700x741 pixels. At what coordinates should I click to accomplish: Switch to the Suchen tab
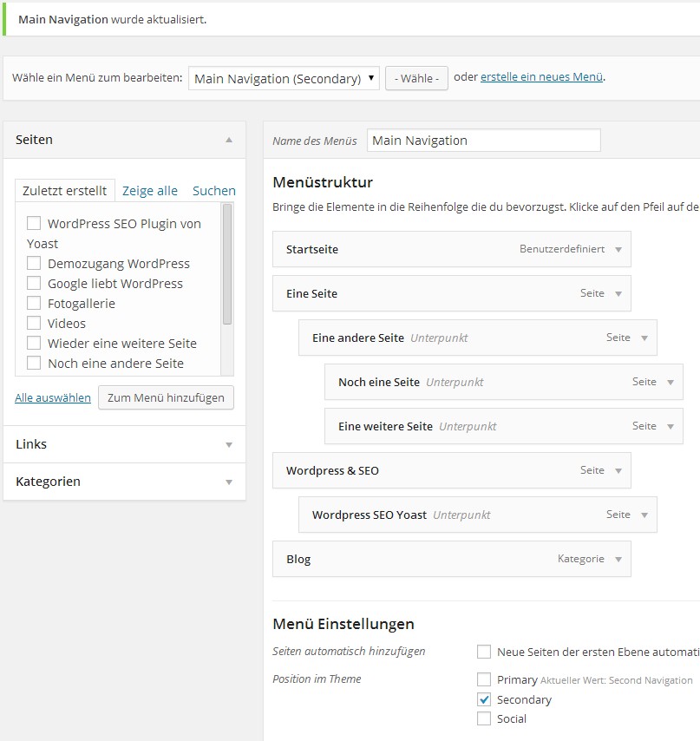(214, 190)
